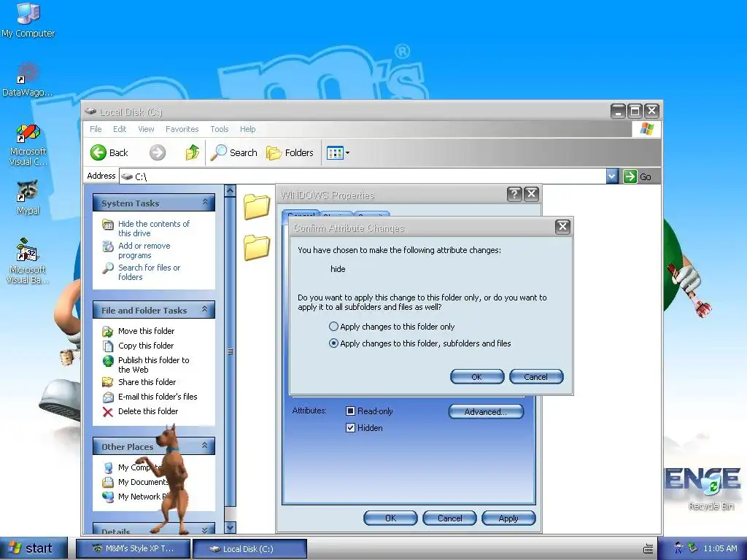The width and height of the screenshot is (747, 560).
Task: Toggle the Hidden checkbox
Action: click(x=351, y=427)
